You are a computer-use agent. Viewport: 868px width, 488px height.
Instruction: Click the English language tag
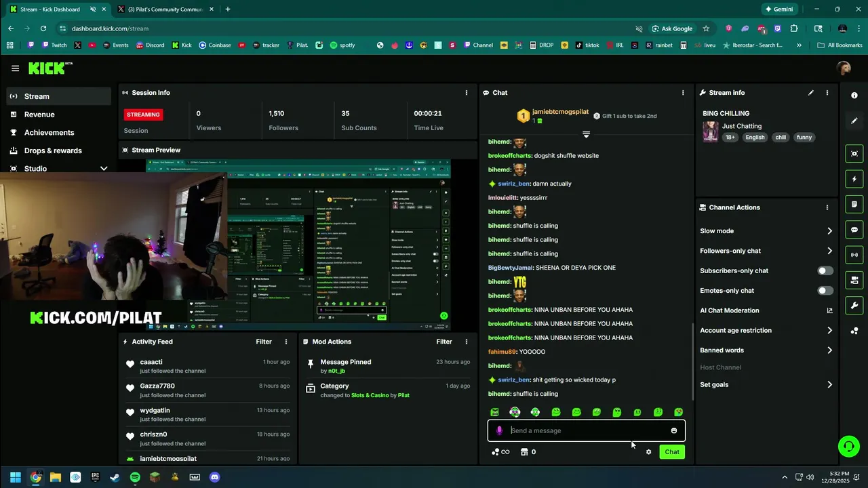(755, 138)
